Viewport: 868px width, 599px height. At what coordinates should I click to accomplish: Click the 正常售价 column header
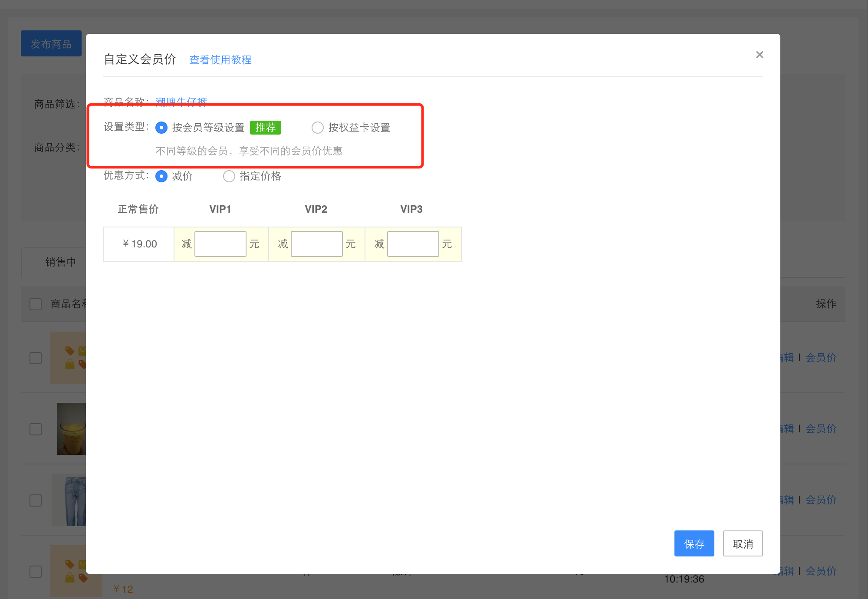(x=138, y=209)
